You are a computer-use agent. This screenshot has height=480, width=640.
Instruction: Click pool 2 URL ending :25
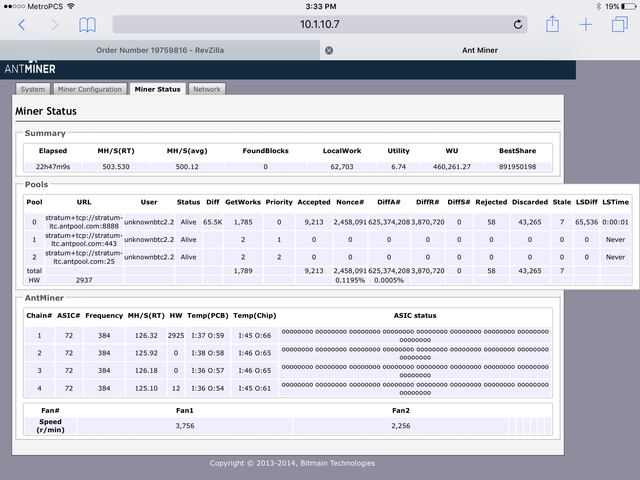(x=84, y=257)
